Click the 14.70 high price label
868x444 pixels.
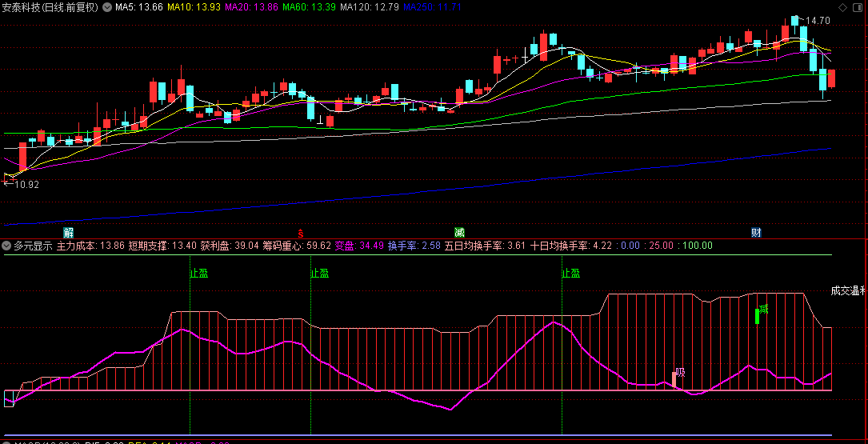[817, 21]
